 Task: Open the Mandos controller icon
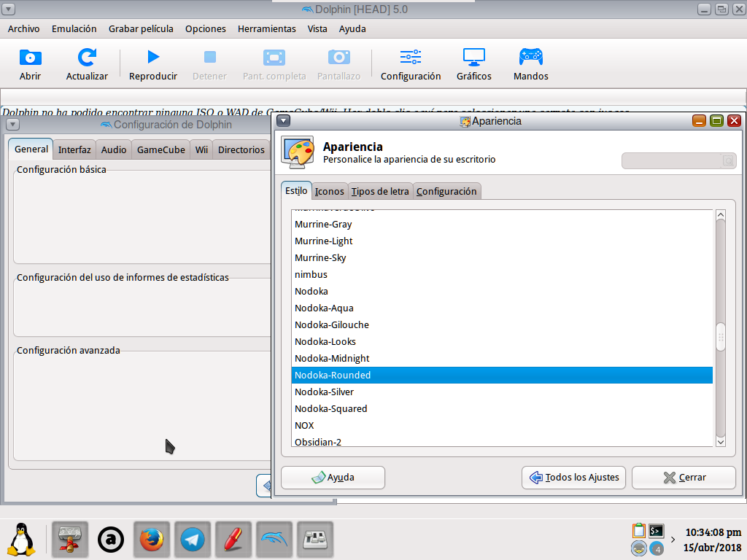[531, 57]
